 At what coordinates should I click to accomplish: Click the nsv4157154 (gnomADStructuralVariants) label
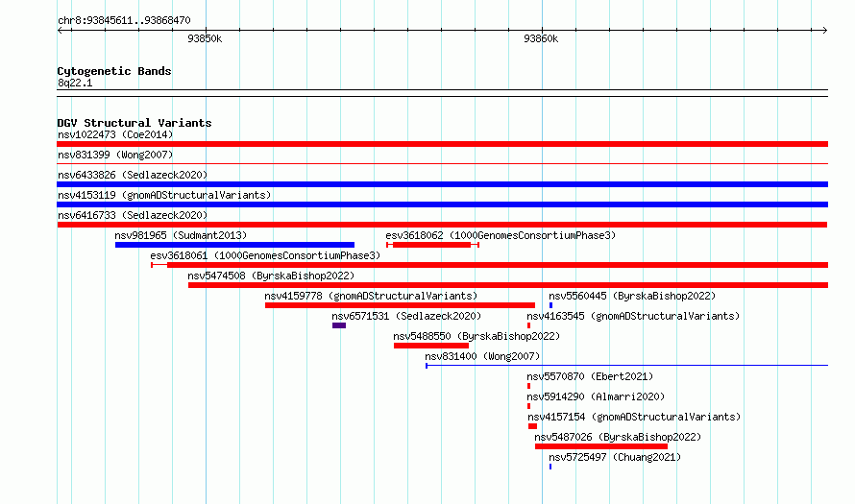tap(634, 417)
